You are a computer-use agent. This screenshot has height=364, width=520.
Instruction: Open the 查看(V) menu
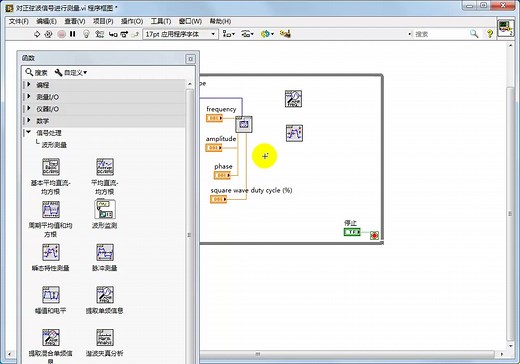[75, 21]
